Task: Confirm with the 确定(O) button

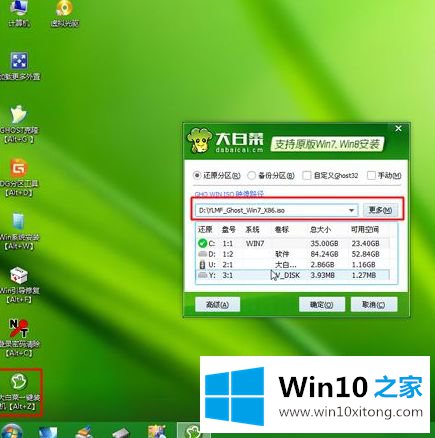Action: (322, 305)
